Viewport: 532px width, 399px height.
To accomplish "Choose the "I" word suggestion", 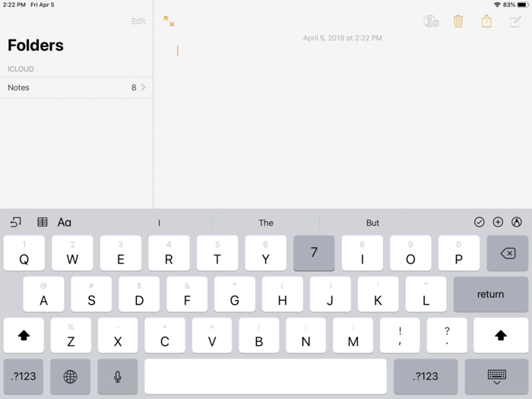I will click(159, 223).
